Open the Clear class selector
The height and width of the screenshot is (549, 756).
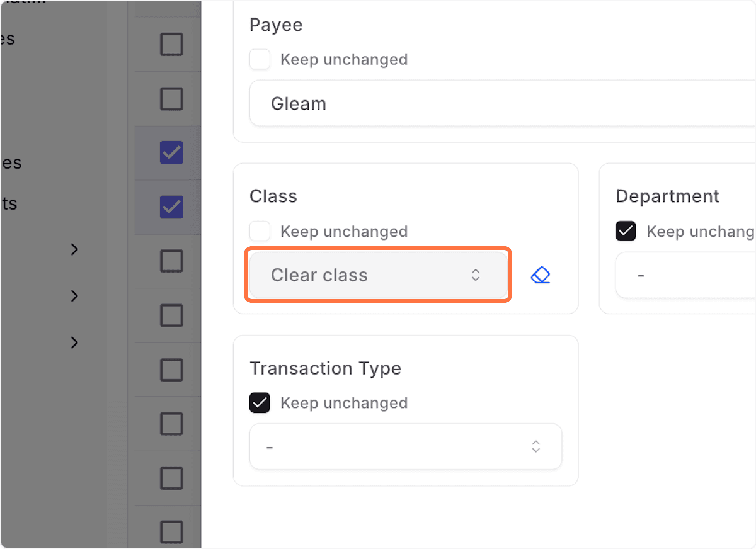tap(378, 275)
